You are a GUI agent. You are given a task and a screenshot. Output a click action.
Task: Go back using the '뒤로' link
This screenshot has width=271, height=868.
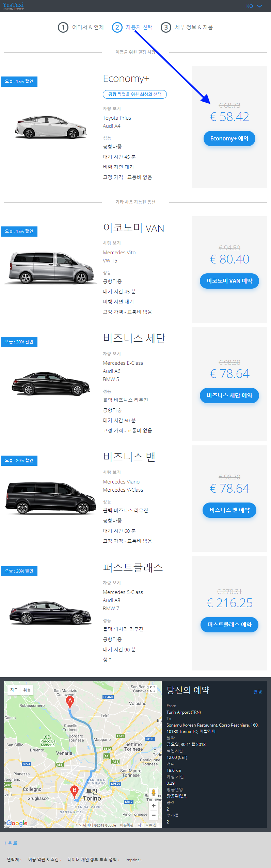[x=11, y=843]
